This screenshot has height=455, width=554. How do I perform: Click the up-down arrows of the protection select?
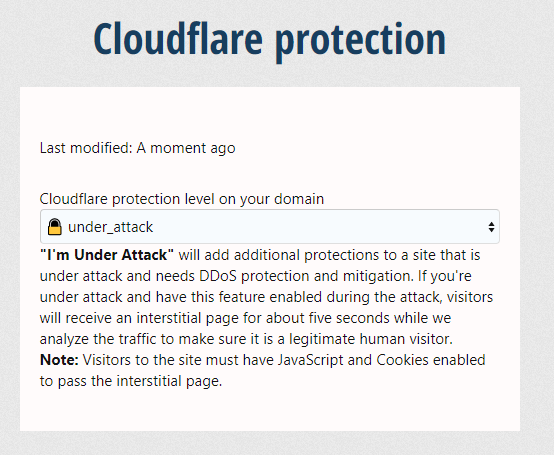pos(491,227)
